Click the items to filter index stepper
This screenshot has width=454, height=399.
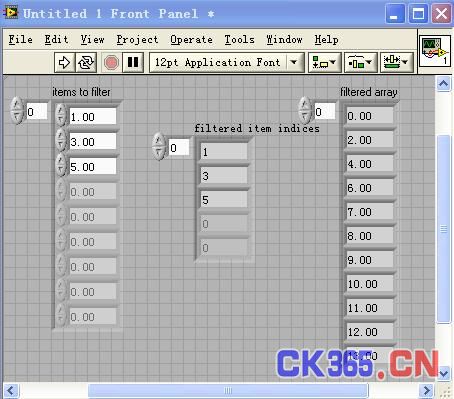17,111
